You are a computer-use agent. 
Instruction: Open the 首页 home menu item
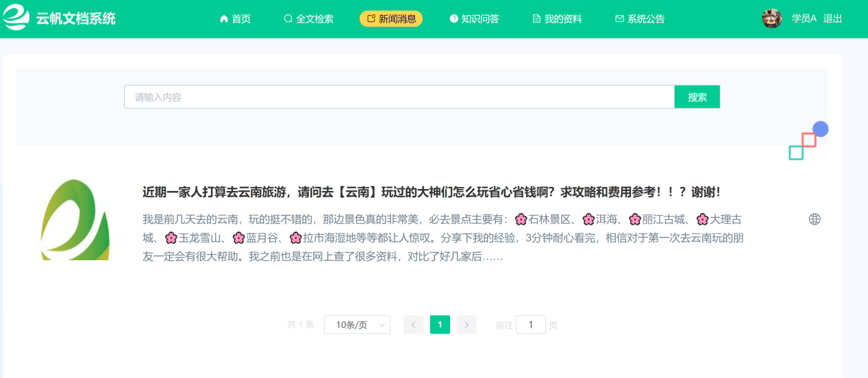[x=235, y=19]
